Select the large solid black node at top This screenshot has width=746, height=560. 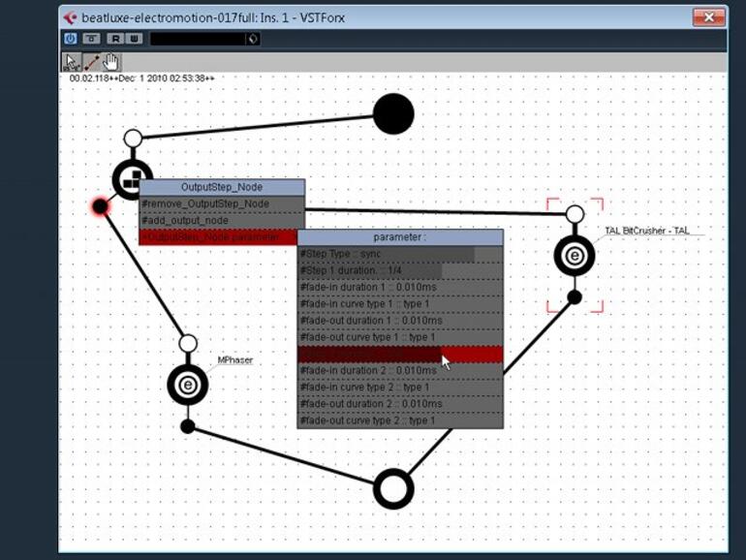(393, 113)
